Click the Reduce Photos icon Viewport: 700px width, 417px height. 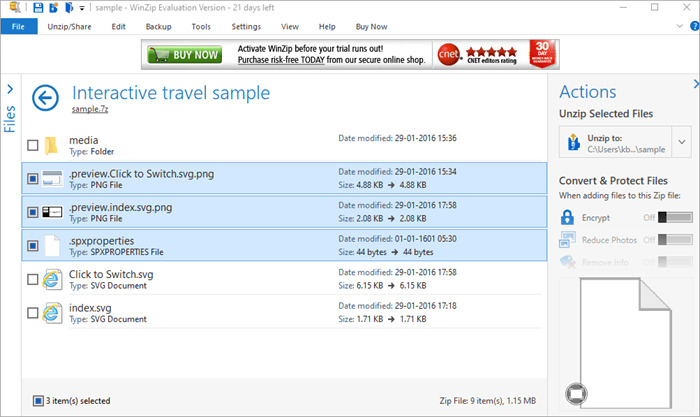coord(568,239)
